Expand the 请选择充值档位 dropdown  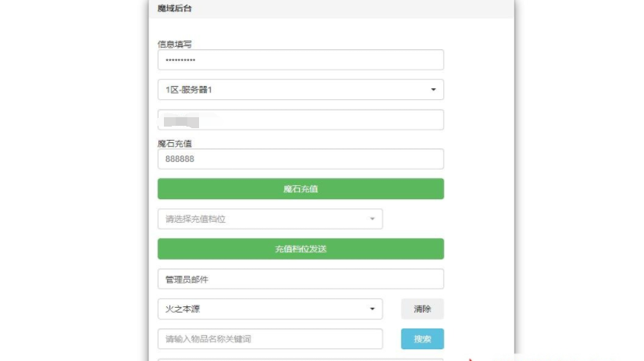pyautogui.click(x=270, y=219)
